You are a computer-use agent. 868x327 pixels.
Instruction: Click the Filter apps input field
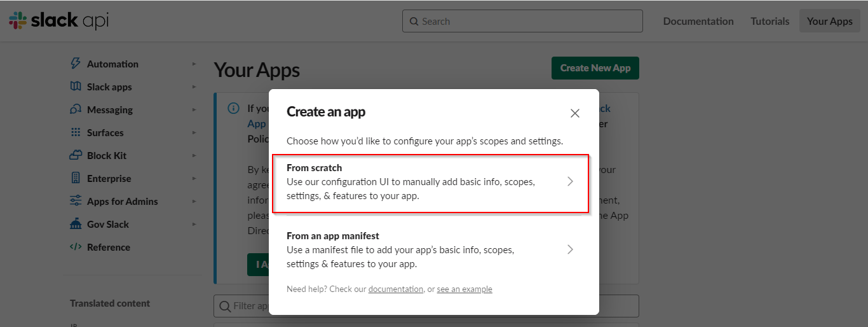pos(426,306)
